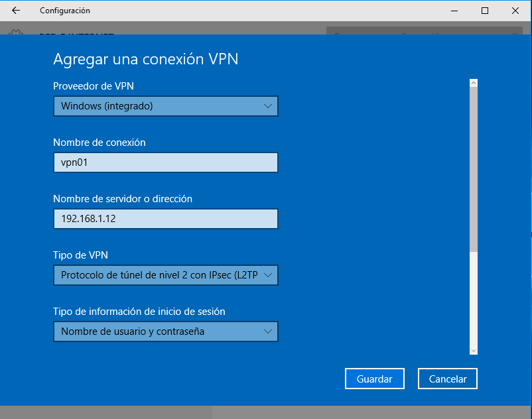Viewport: 532px width, 419px height.
Task: Click scrollbar track below the thumb
Action: (x=473, y=298)
